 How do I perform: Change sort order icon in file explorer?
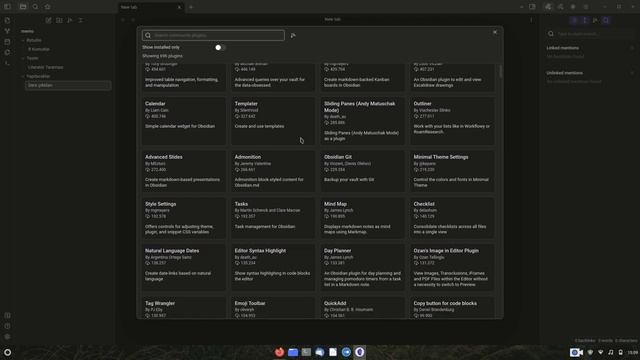click(70, 20)
